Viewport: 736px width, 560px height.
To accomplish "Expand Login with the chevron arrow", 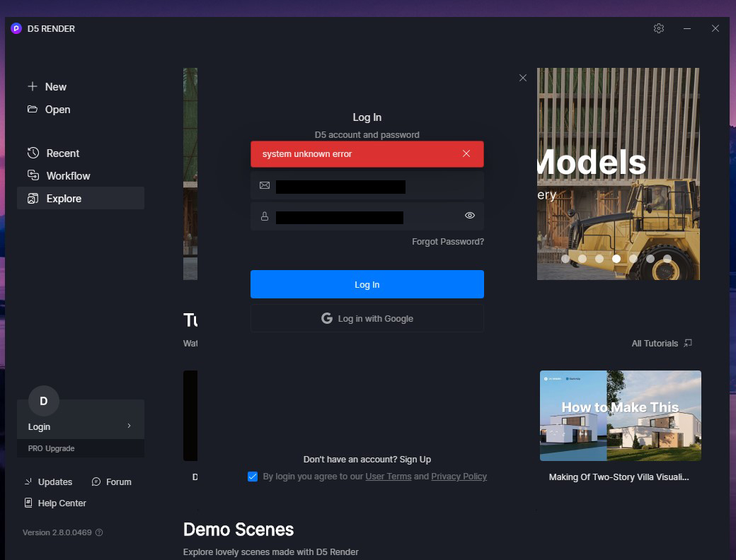I will pos(129,426).
